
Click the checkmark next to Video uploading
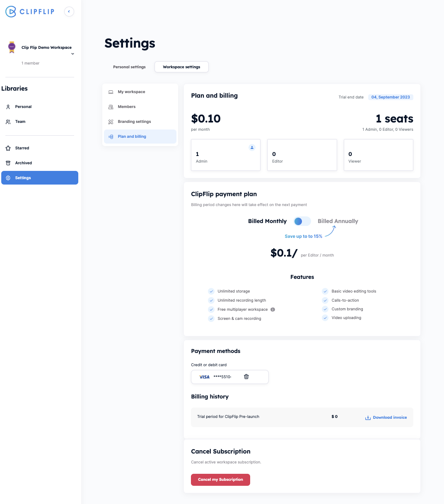[325, 318]
